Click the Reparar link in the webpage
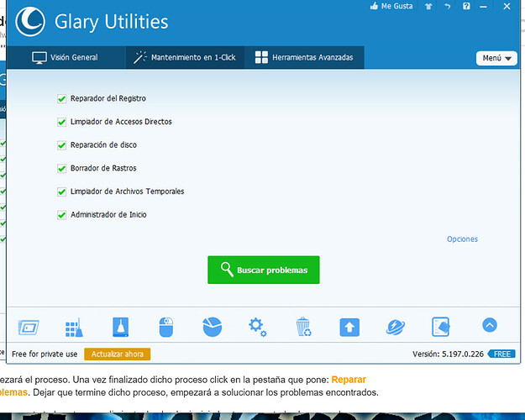The image size is (525, 420). tap(349, 380)
